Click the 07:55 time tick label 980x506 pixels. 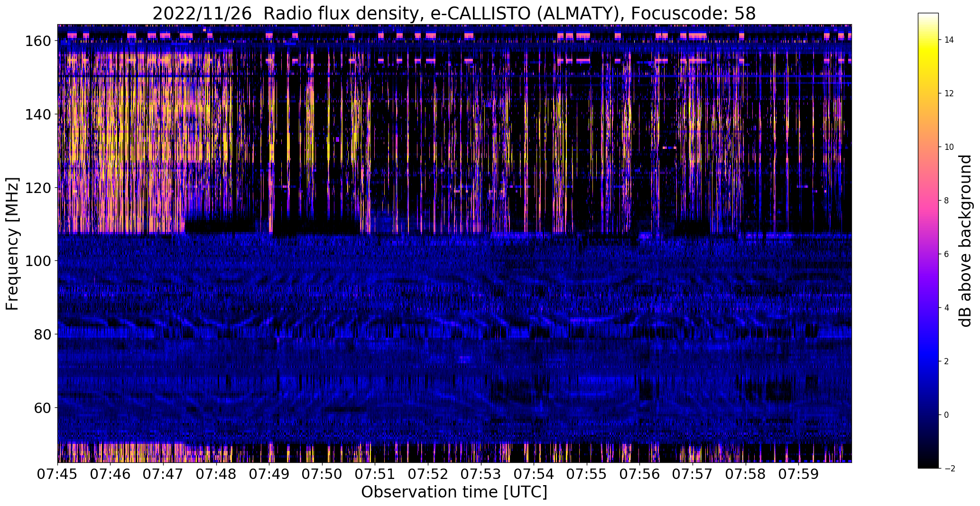(x=587, y=474)
